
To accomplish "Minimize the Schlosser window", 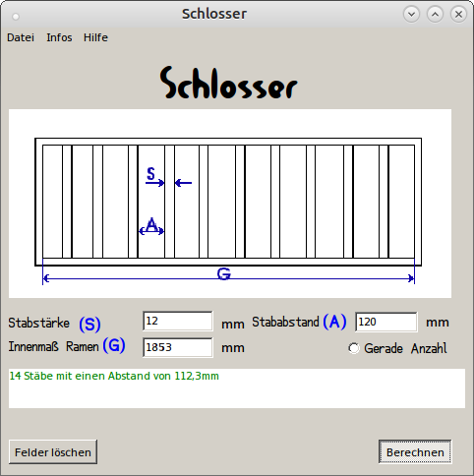I will (411, 14).
